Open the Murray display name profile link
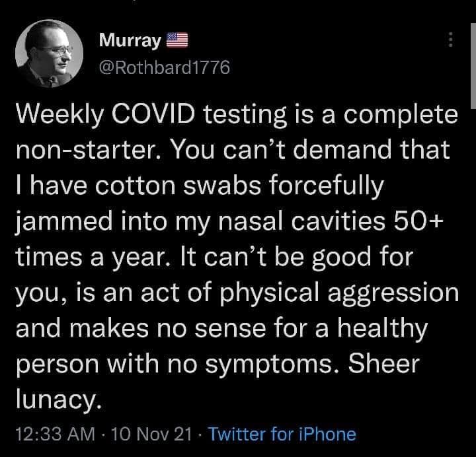 130,42
